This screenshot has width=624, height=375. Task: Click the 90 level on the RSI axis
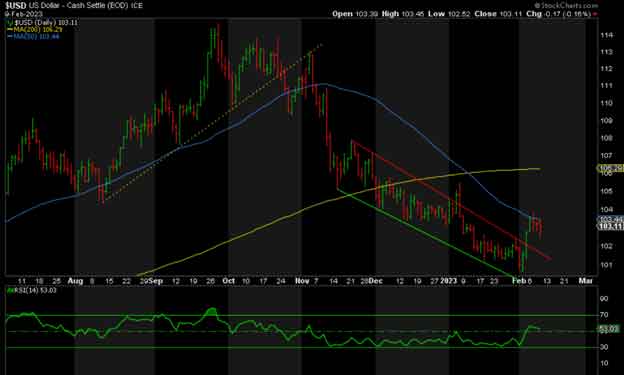coord(604,299)
